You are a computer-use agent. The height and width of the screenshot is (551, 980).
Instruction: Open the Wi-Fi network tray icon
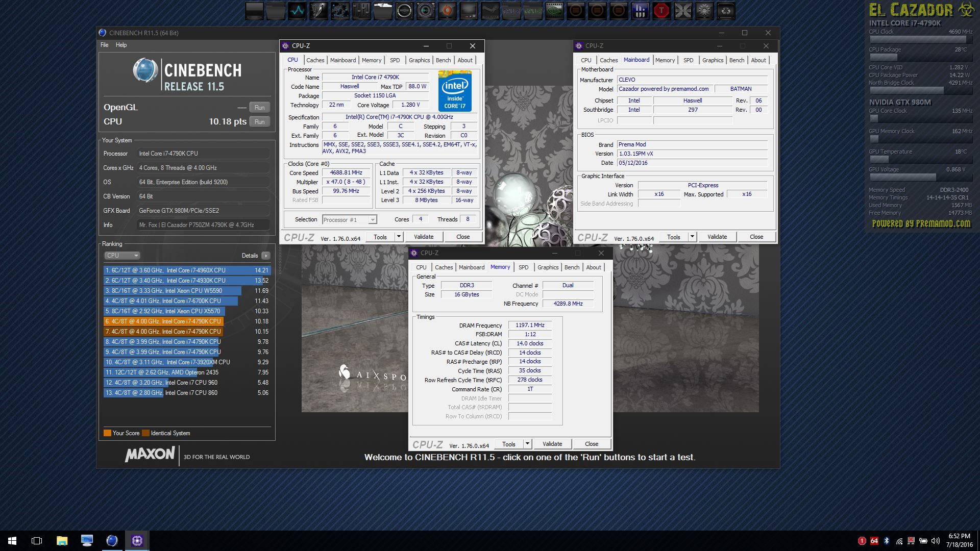coord(899,541)
